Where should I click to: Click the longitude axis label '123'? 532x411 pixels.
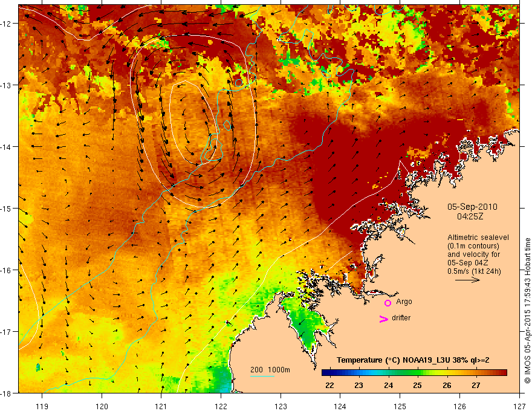point(281,406)
